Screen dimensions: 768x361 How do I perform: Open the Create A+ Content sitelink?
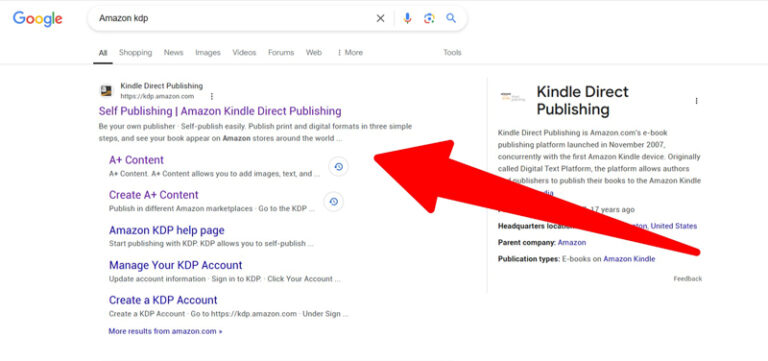point(153,195)
